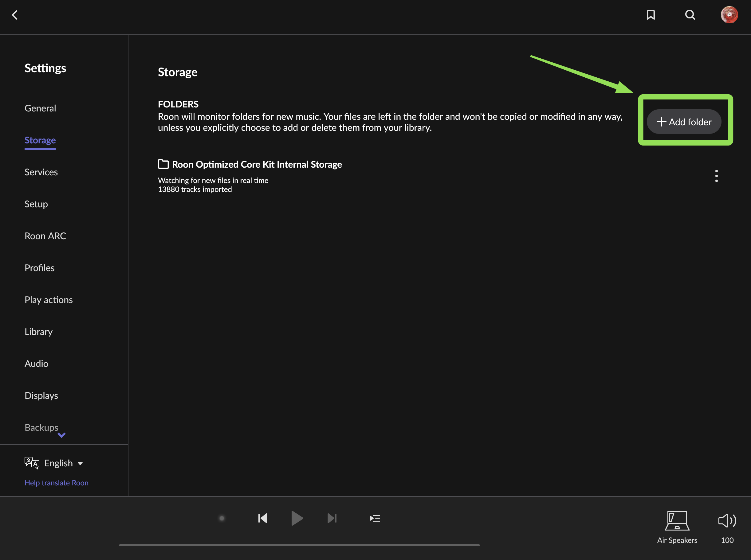Open the Services settings tab
The image size is (751, 560).
pos(41,172)
